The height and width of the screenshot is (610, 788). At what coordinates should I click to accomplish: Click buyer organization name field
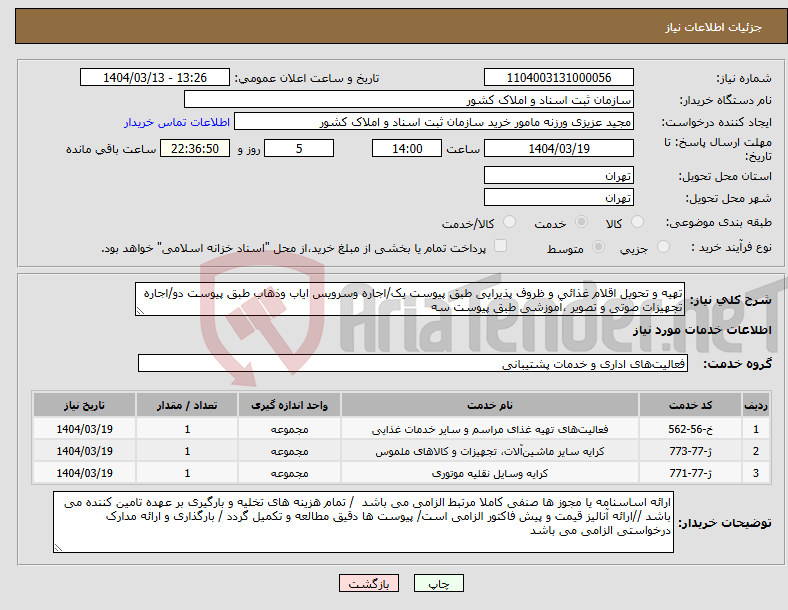coord(409,99)
